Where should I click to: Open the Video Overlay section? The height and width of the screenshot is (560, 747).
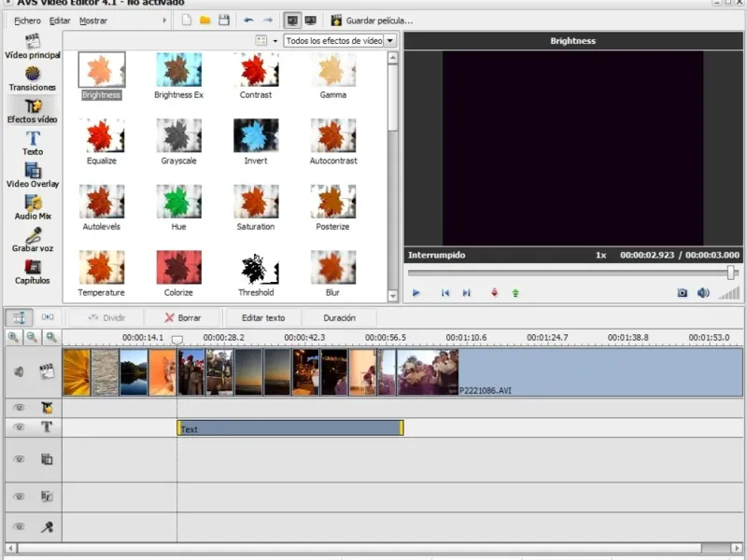pyautogui.click(x=33, y=175)
